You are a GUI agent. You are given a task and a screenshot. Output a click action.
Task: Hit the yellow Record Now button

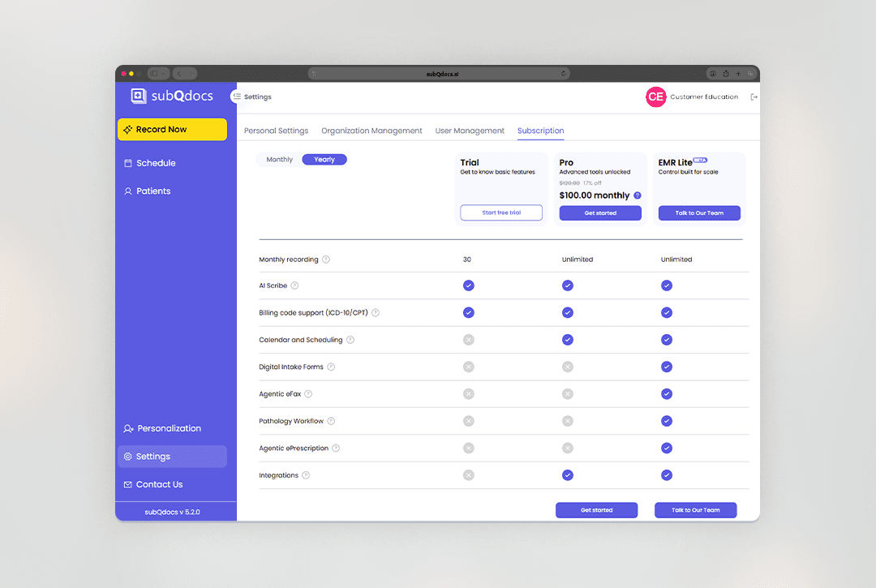(172, 130)
